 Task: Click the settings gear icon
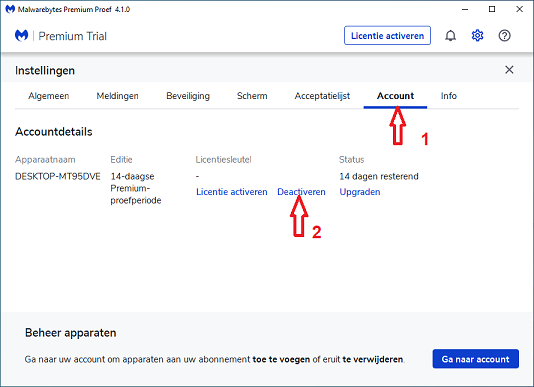[477, 35]
